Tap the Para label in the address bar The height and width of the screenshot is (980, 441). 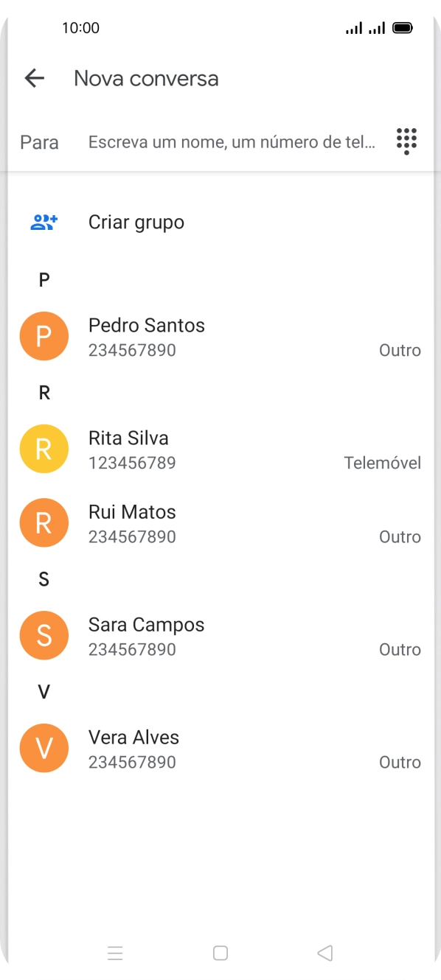[x=39, y=141]
